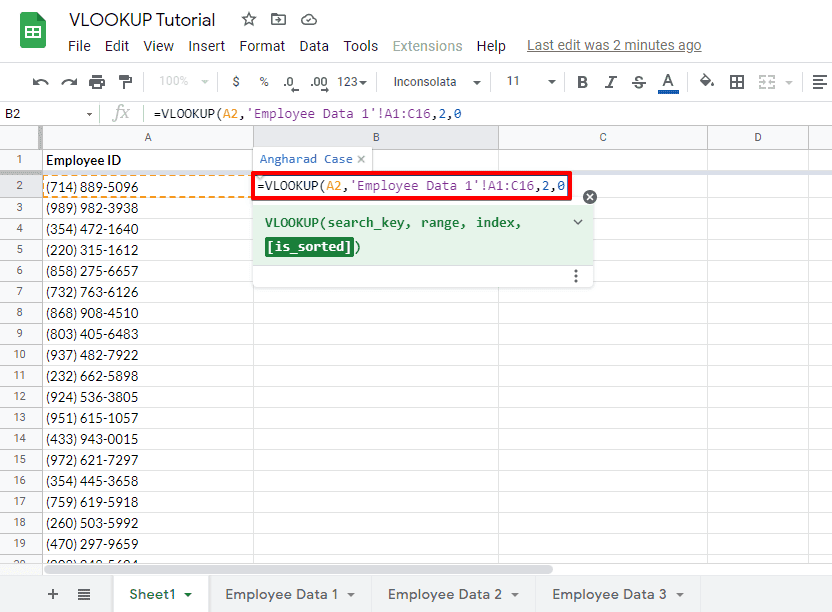This screenshot has height=612, width=832.
Task: Click the Undo icon
Action: tap(40, 81)
